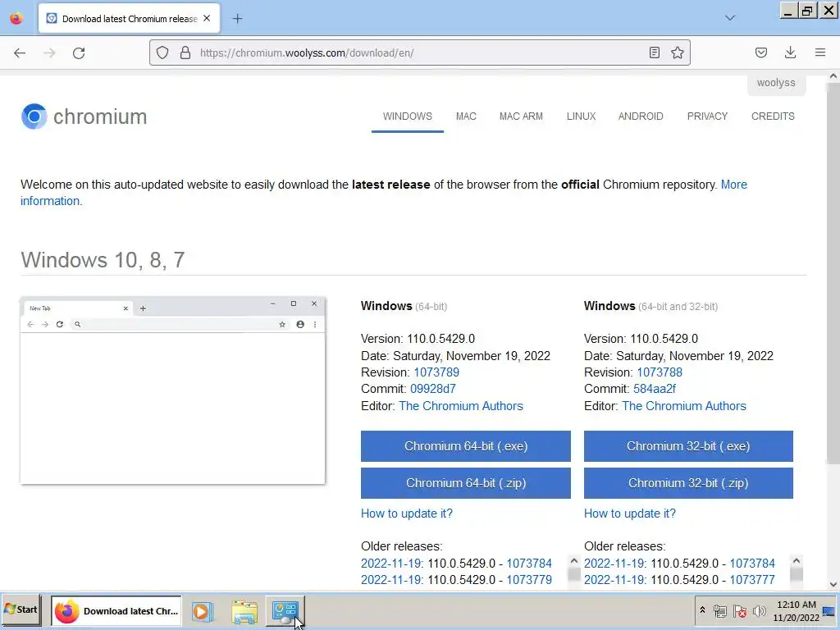
Task: Go back using the browser back arrow
Action: [x=20, y=52]
